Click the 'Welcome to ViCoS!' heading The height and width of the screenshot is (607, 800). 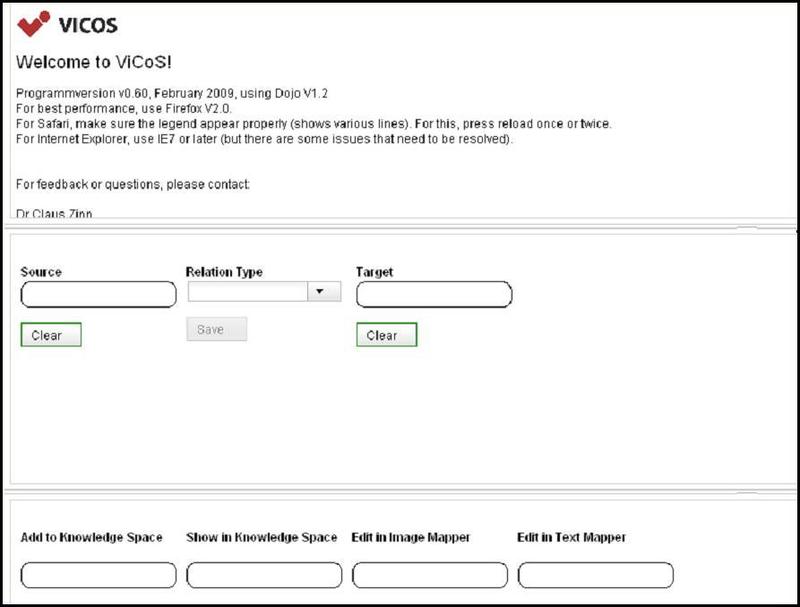coord(94,62)
